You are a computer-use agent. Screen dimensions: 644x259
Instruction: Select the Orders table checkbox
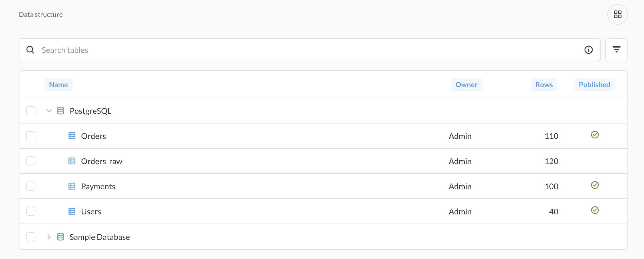pos(31,136)
